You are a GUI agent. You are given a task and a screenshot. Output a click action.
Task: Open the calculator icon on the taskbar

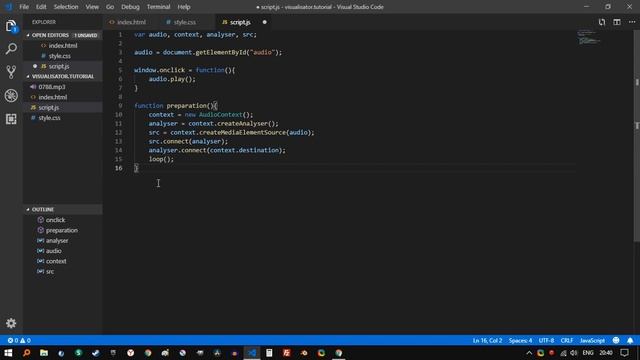[x=269, y=353]
